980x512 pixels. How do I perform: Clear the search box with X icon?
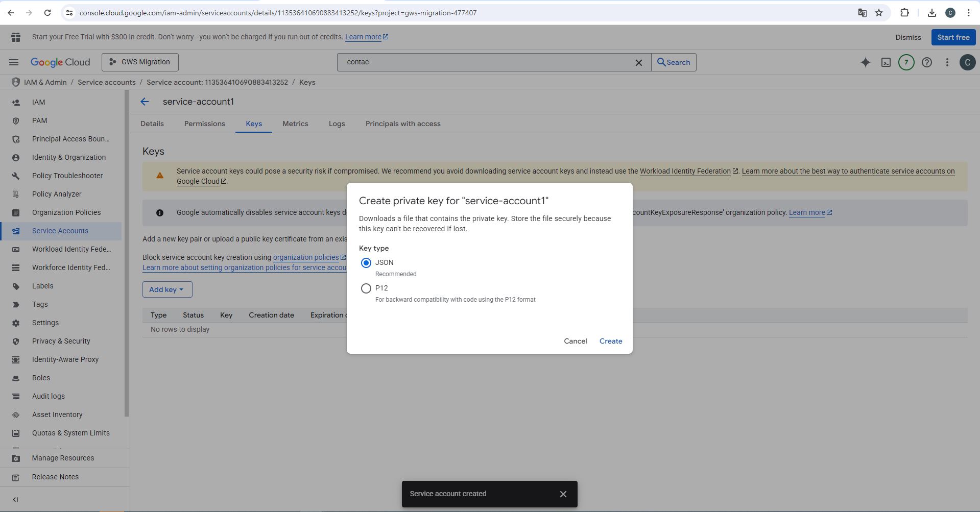pos(638,62)
